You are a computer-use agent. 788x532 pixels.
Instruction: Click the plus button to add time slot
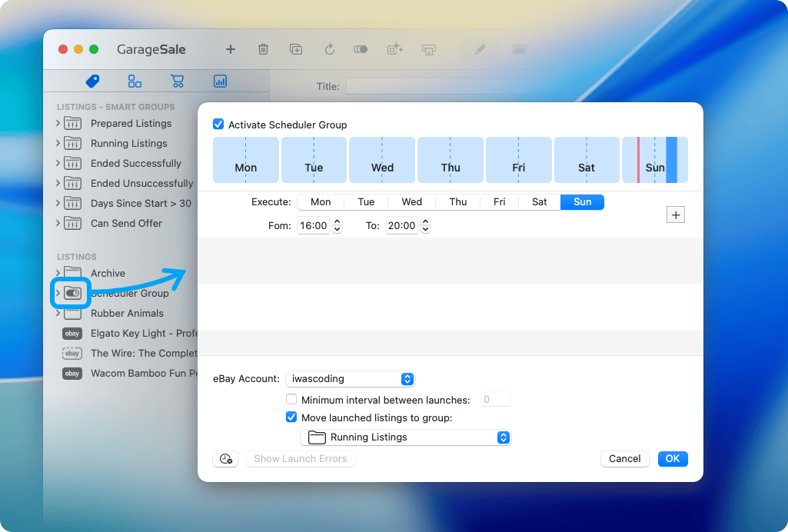click(676, 215)
